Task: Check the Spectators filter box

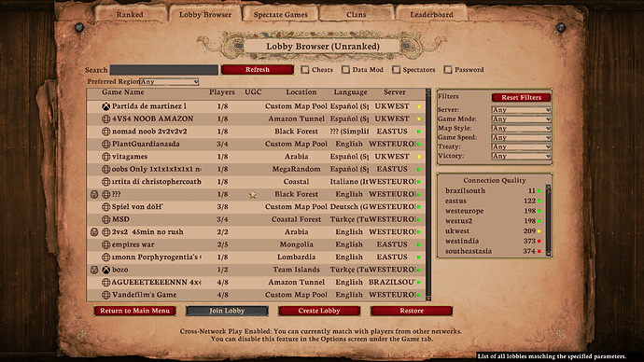Action: (396, 70)
